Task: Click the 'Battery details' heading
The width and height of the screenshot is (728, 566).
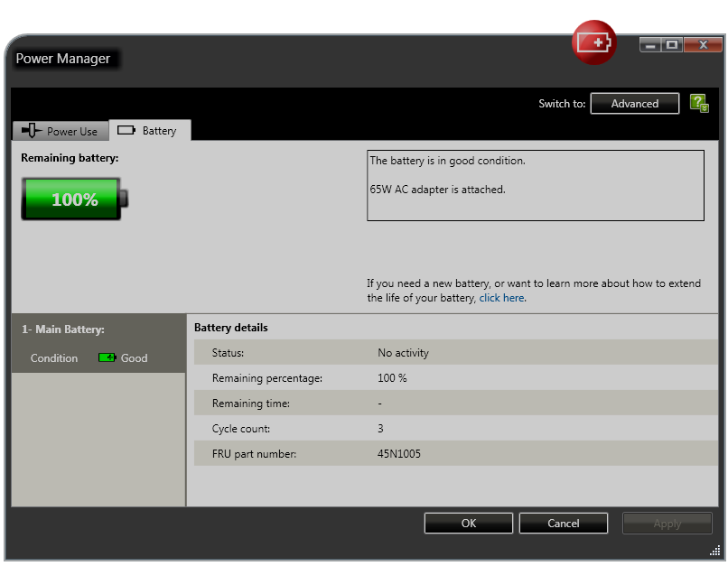Action: coord(230,328)
